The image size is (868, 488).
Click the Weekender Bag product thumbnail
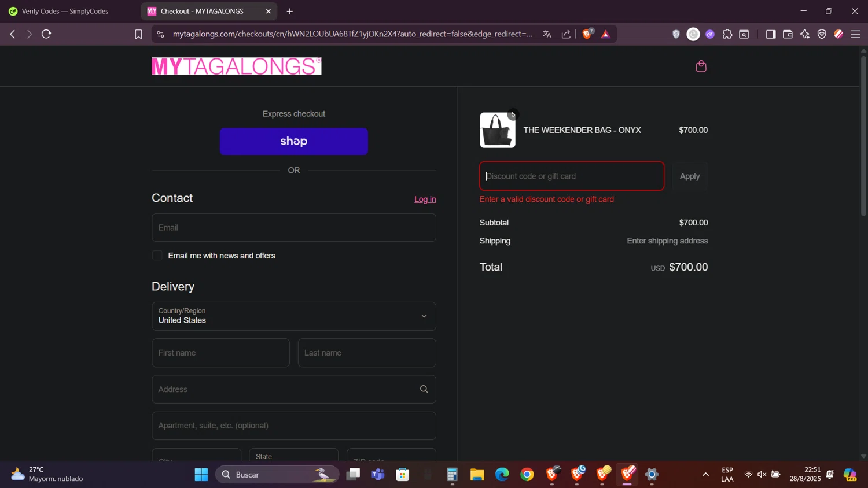(x=498, y=130)
